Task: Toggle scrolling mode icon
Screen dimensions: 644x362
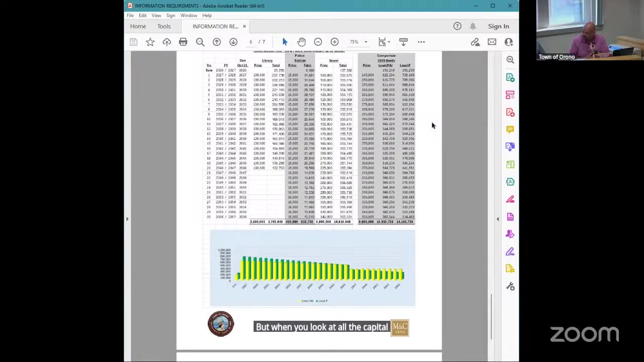Action: point(403,42)
